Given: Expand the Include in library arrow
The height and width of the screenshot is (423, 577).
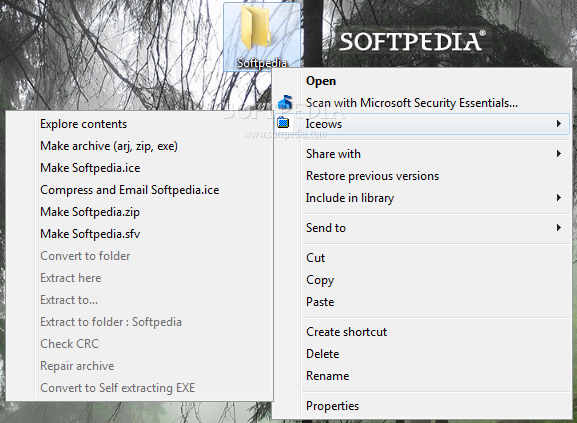Looking at the screenshot, I should click(x=559, y=198).
